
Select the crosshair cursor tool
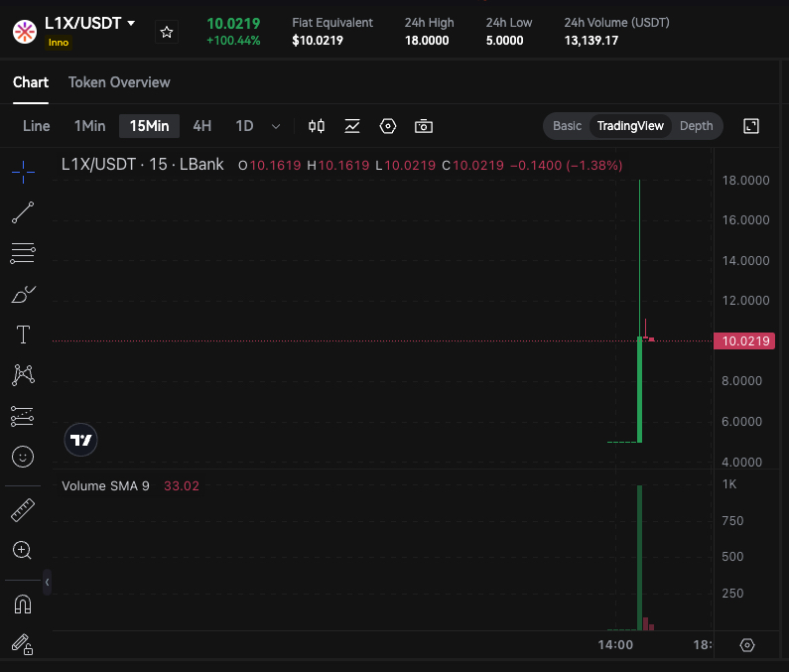point(23,172)
